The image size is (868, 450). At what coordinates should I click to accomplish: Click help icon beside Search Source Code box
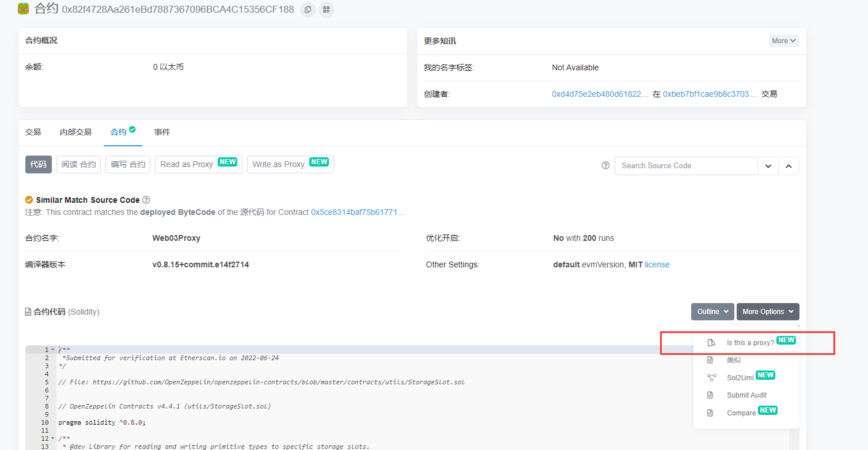click(605, 165)
